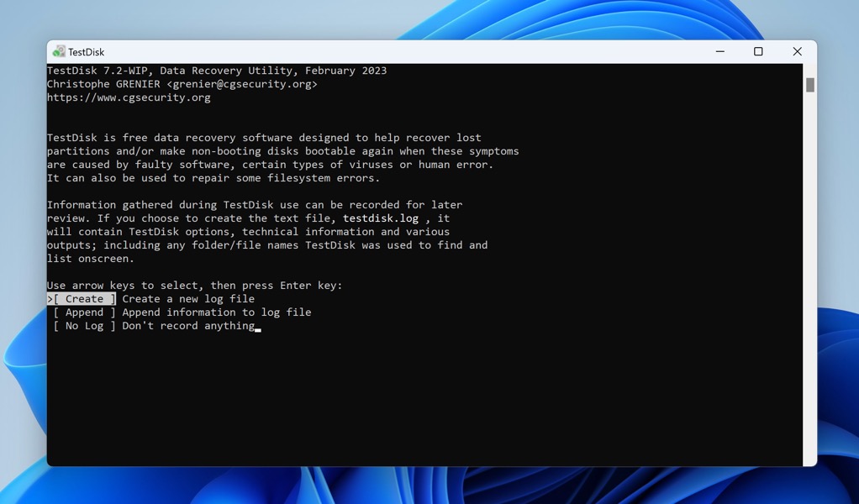This screenshot has width=859, height=504.
Task: Click the grenier@cgsecurity.org email address
Action: click(x=242, y=84)
